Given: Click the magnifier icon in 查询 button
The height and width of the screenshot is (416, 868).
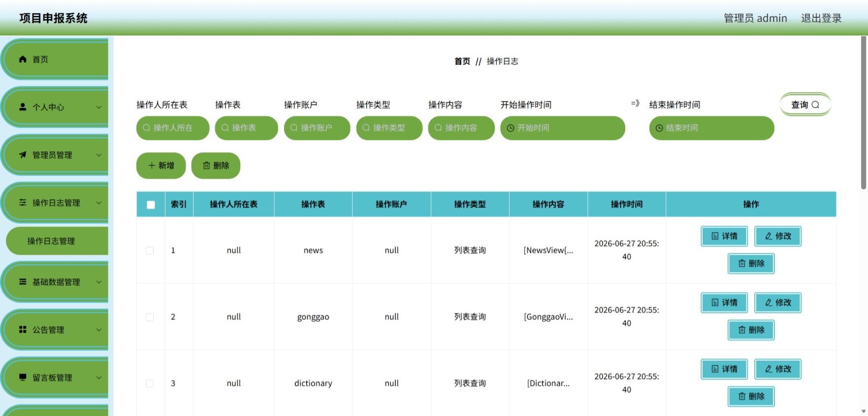Looking at the screenshot, I should [x=815, y=104].
